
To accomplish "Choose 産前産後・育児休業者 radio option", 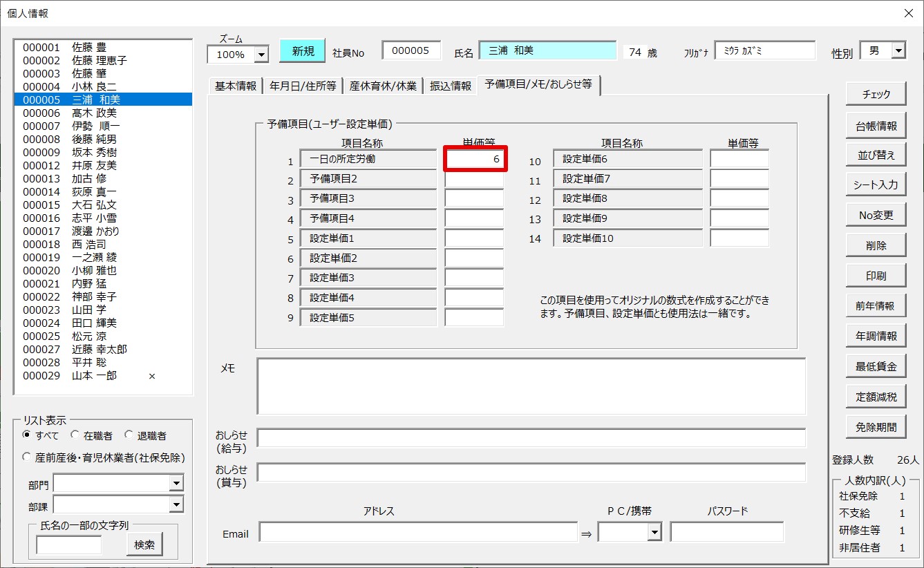I will [27, 457].
